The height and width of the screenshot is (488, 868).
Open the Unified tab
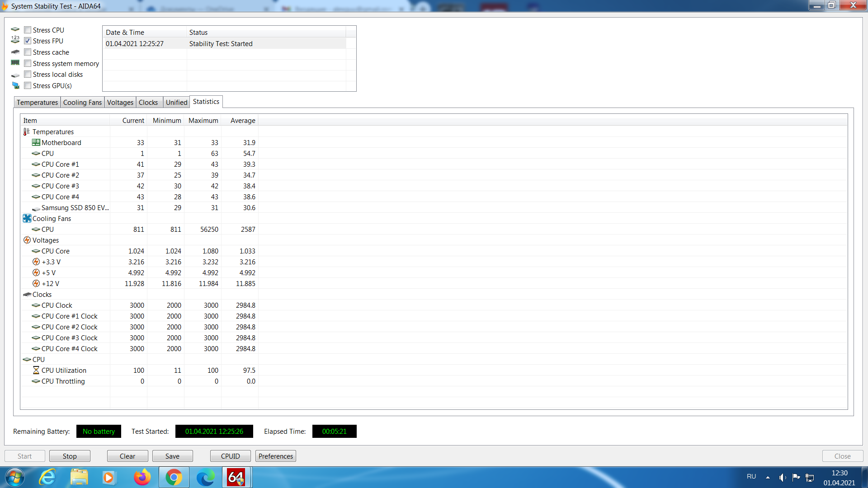pos(176,103)
